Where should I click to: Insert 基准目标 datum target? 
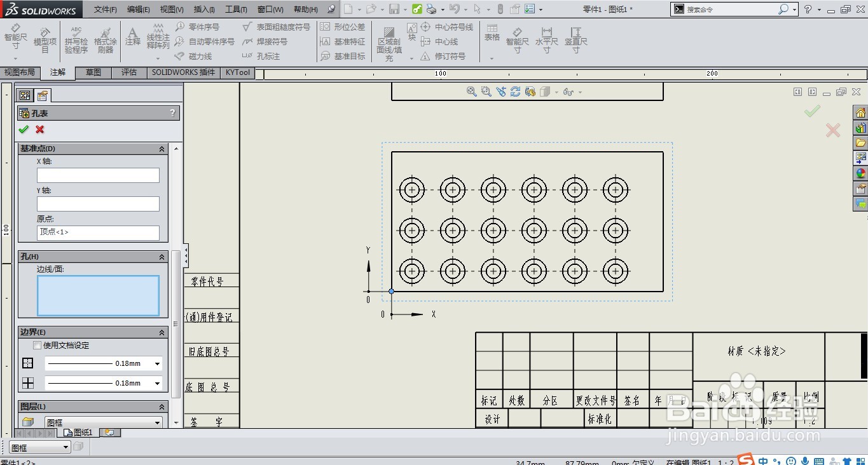[x=343, y=56]
